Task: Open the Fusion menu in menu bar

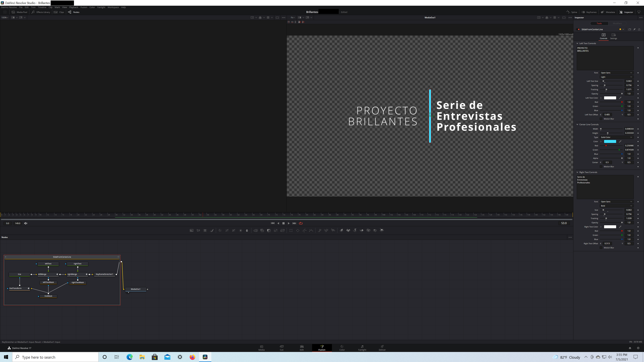Action: [x=84, y=7]
